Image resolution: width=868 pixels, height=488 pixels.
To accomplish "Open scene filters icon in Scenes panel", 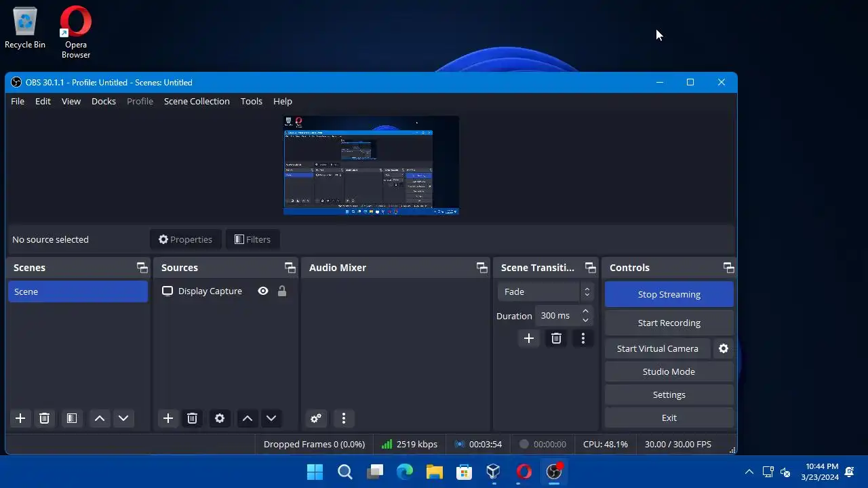I will (72, 418).
